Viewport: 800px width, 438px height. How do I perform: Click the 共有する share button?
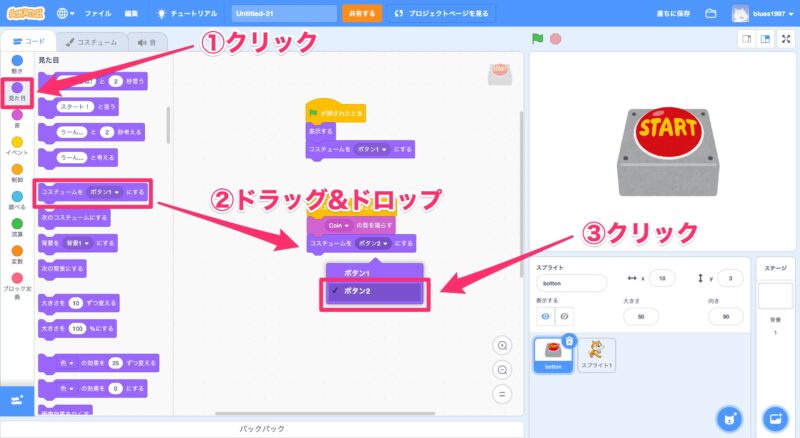[361, 14]
